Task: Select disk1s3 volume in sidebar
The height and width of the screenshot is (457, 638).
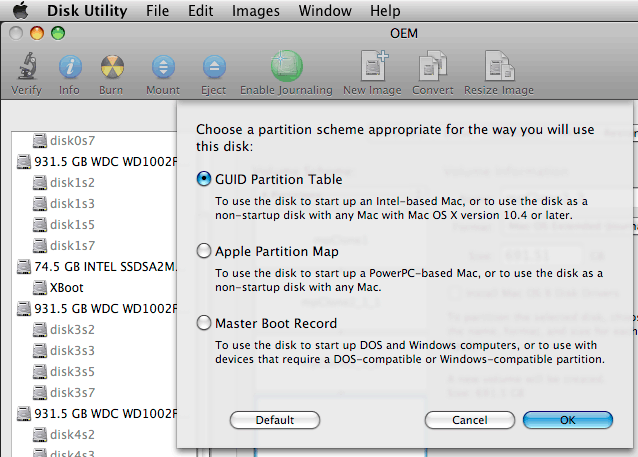Action: pos(64,203)
